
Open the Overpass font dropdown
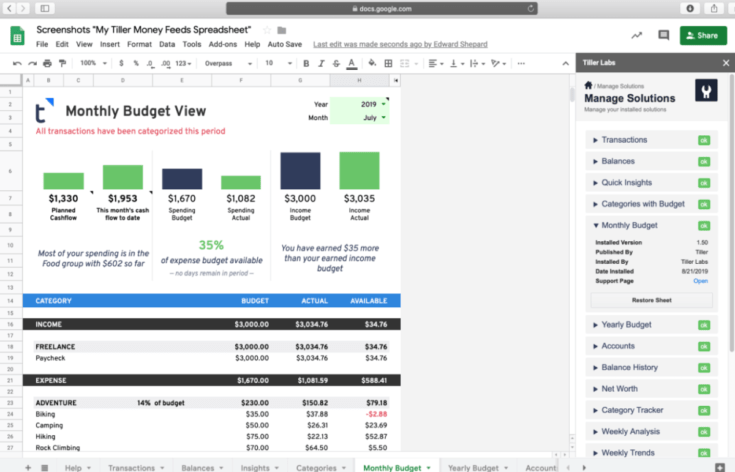[x=228, y=63]
